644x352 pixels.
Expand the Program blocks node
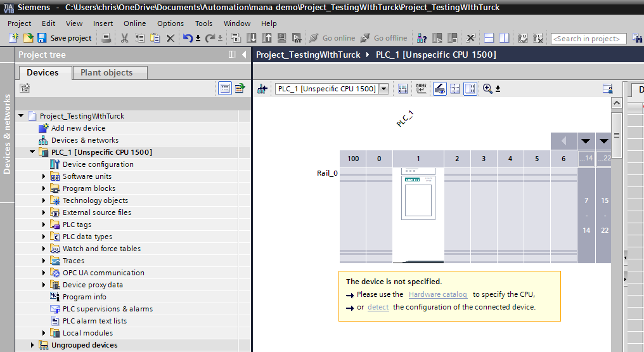(44, 188)
